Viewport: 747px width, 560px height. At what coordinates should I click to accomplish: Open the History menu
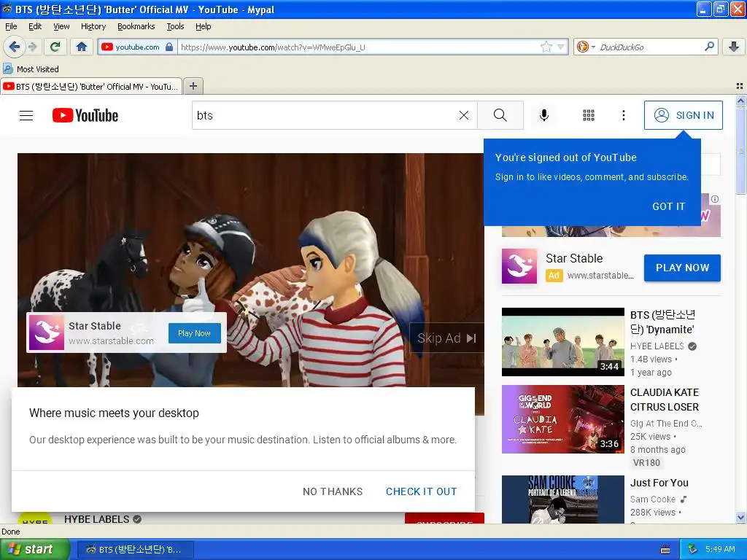(x=93, y=26)
